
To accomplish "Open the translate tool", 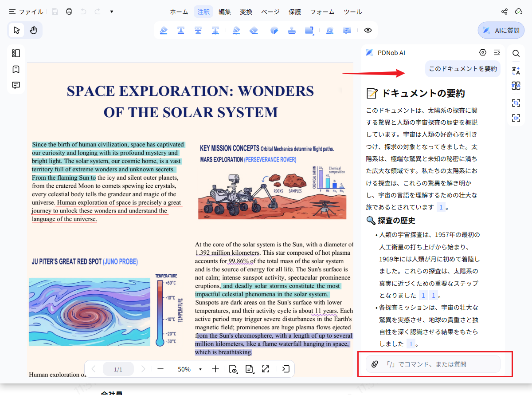I will tap(516, 70).
